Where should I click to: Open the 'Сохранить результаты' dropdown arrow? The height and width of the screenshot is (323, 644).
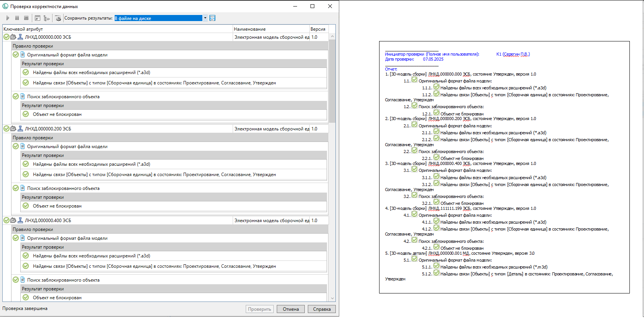tap(205, 18)
